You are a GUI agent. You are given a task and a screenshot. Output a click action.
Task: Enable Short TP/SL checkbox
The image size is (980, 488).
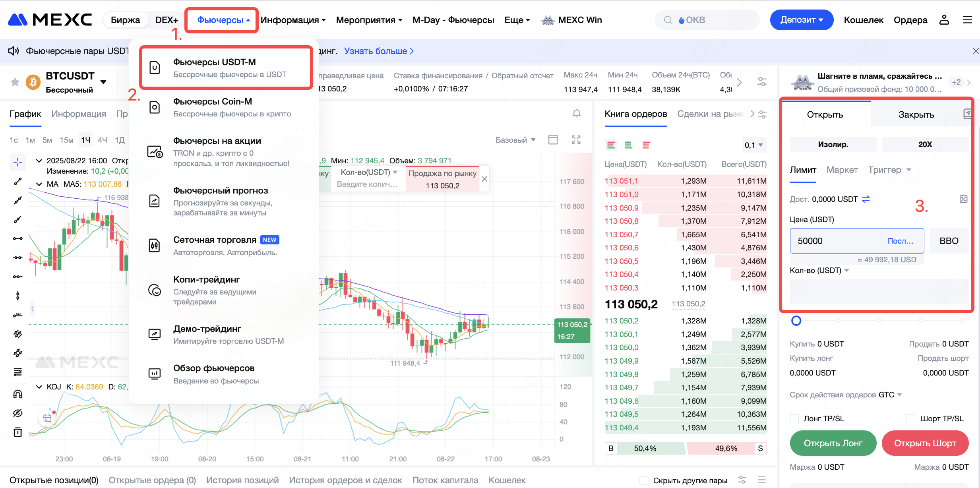pos(911,418)
